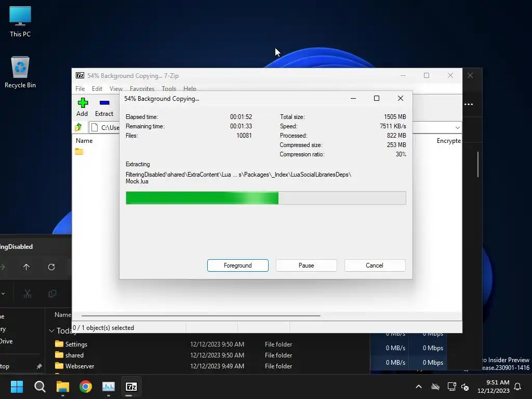Open the performance monitor taskbar app
Viewport: 532px width, 399px height.
tap(109, 387)
